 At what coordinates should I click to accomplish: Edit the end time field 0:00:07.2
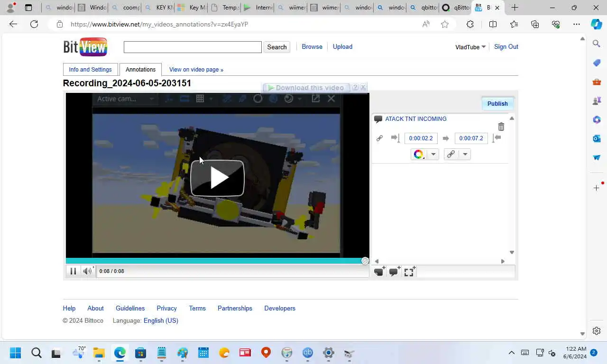pos(471,138)
